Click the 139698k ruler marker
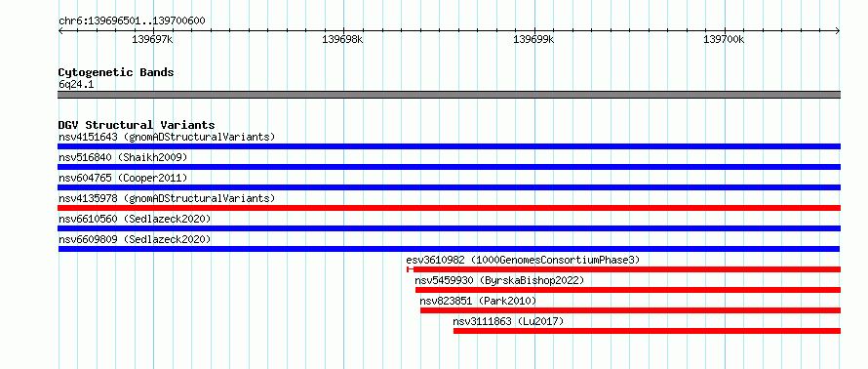 click(342, 39)
